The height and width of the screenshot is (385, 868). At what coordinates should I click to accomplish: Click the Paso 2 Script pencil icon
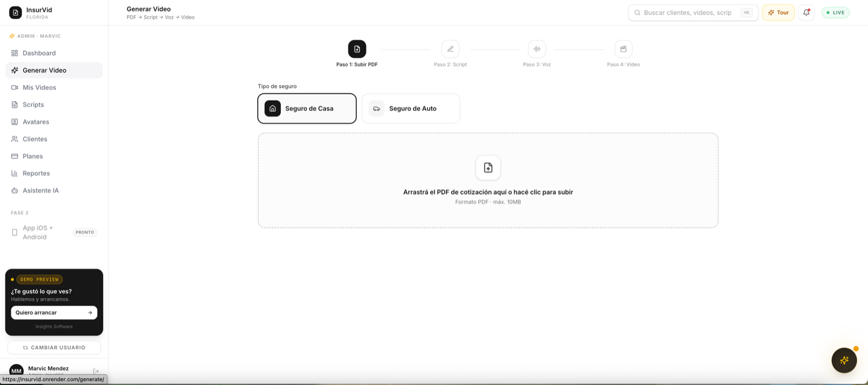(450, 49)
